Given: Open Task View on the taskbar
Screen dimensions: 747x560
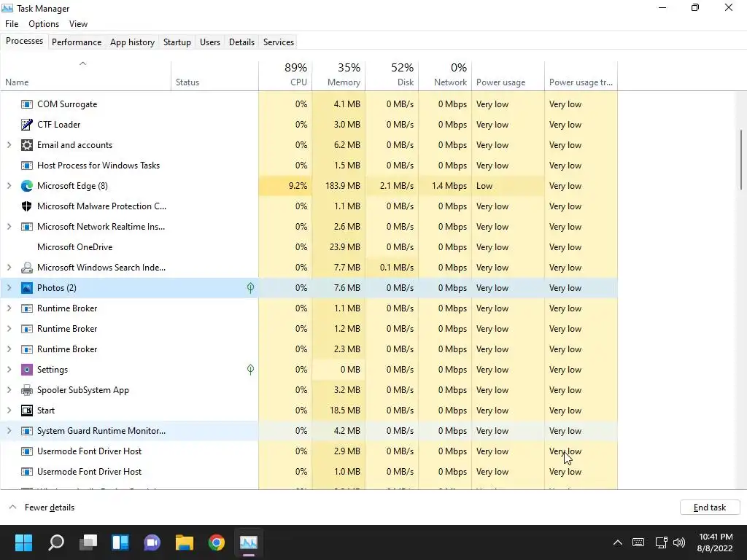Looking at the screenshot, I should click(x=88, y=542).
